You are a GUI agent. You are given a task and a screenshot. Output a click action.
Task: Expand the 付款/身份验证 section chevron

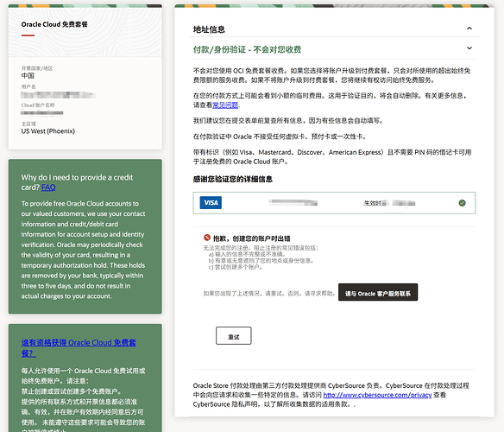[x=469, y=48]
